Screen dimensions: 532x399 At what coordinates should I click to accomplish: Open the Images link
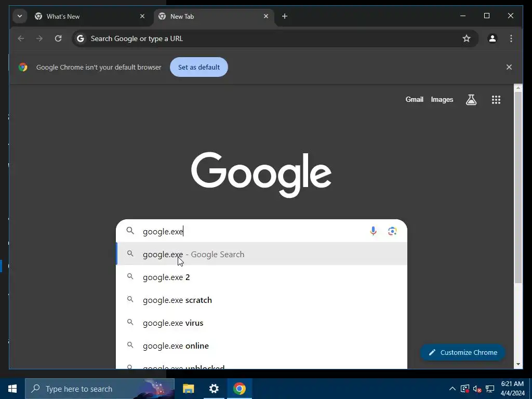(x=442, y=99)
